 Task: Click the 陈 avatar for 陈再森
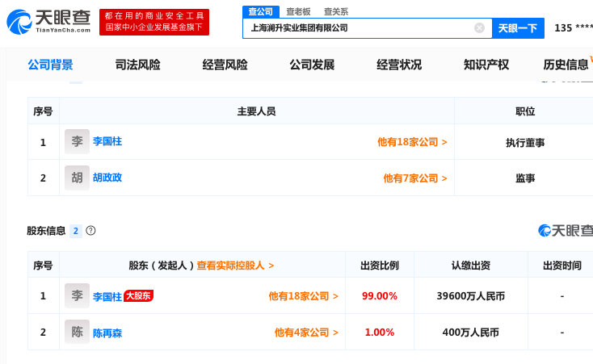click(77, 332)
